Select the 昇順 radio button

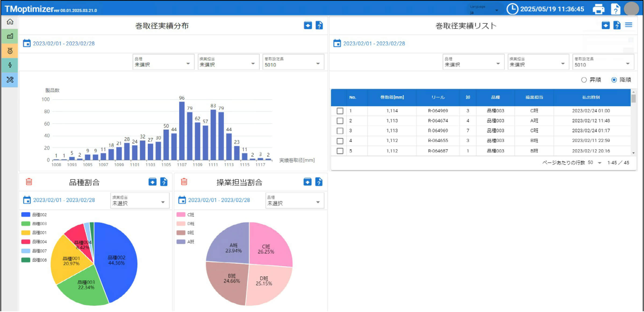[584, 80]
